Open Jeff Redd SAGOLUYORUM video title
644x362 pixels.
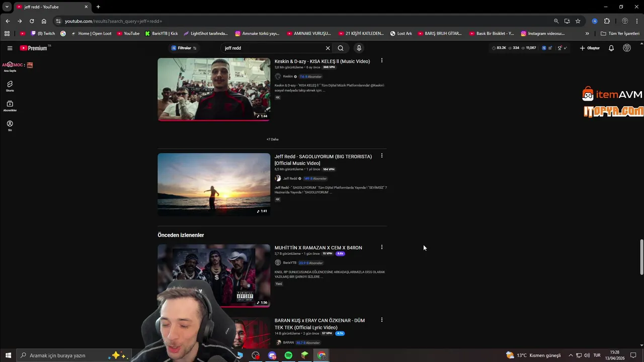[323, 160]
